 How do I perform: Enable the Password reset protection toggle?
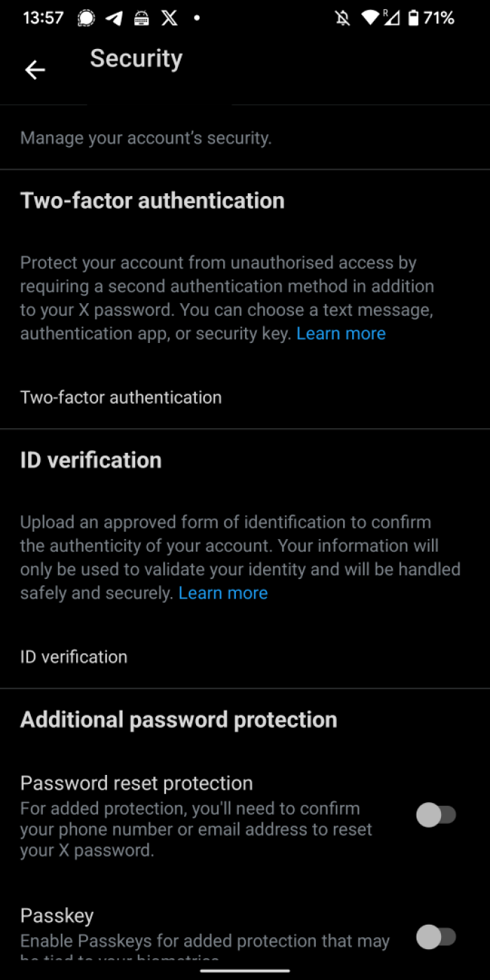(x=436, y=814)
